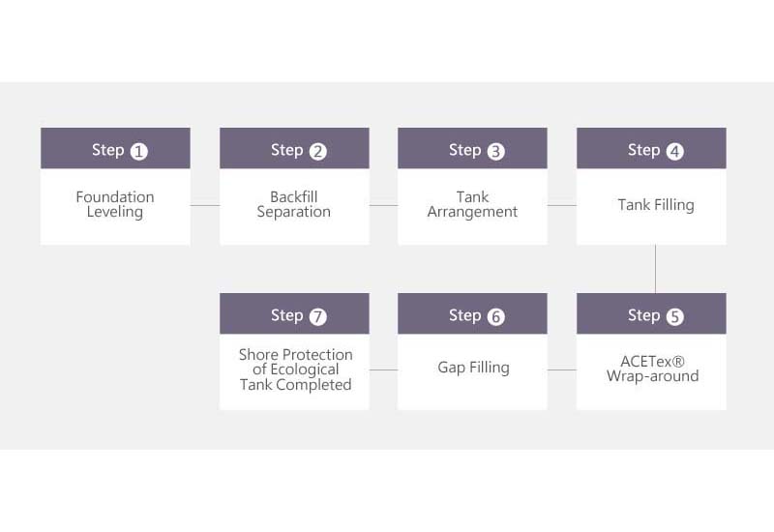Click the circled number 4 icon
Image resolution: width=774 pixels, height=532 pixels.
[x=674, y=151]
